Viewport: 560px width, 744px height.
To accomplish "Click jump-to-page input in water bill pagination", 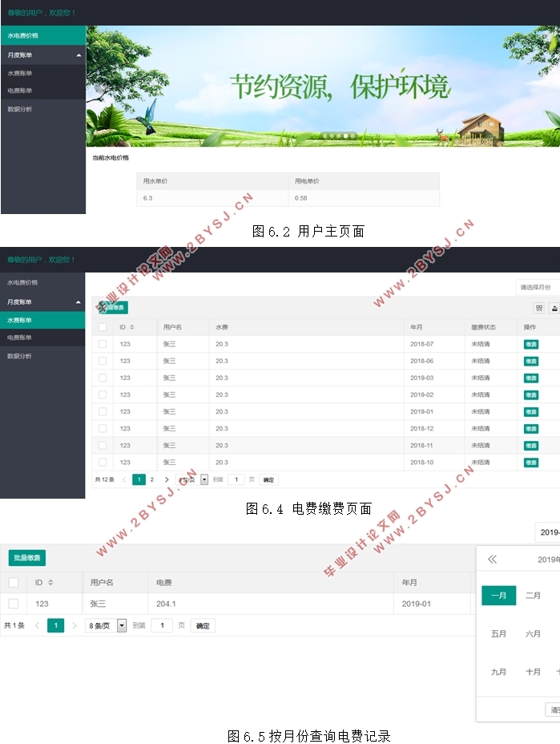I will click(236, 479).
